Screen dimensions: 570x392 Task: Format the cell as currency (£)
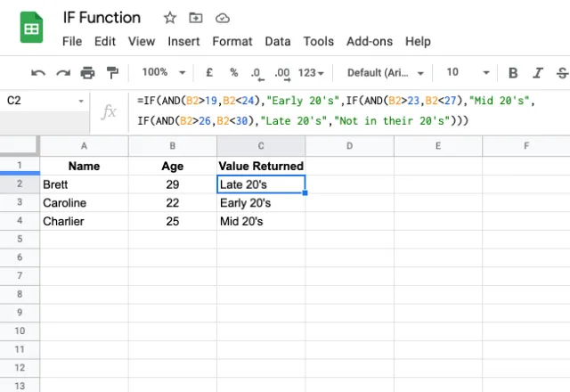pyautogui.click(x=208, y=73)
